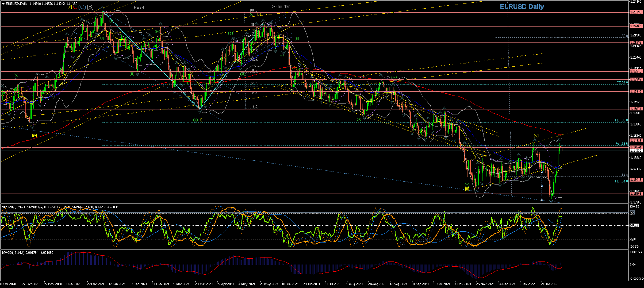
Task: Click the 50.83 stochastic level marker
Action: pyautogui.click(x=635, y=225)
